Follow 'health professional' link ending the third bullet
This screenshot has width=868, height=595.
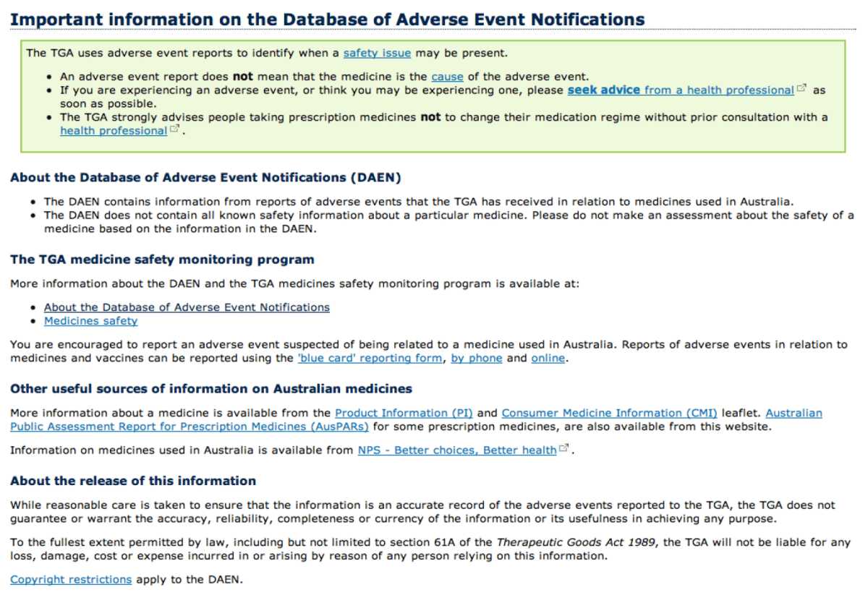(x=113, y=131)
